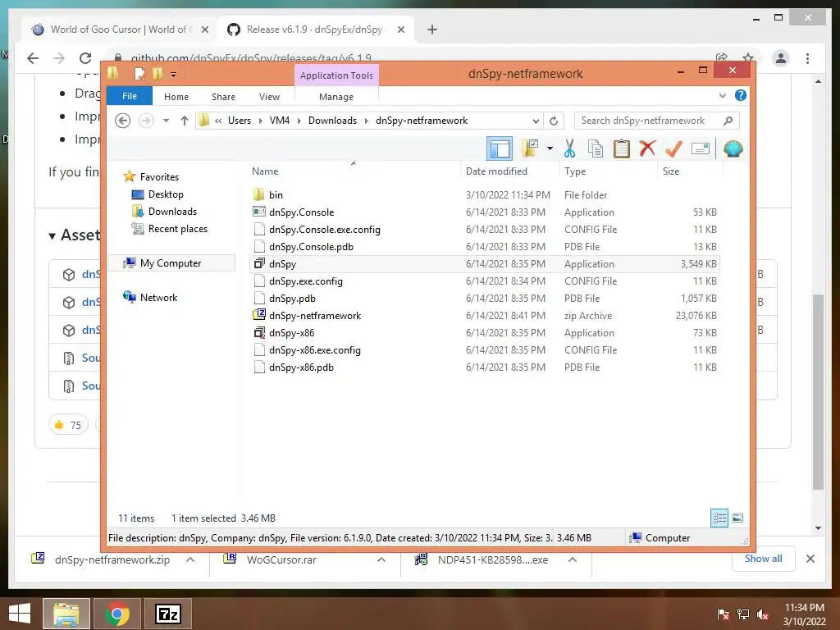
Task: Open the Share ribbon tab
Action: [x=223, y=97]
